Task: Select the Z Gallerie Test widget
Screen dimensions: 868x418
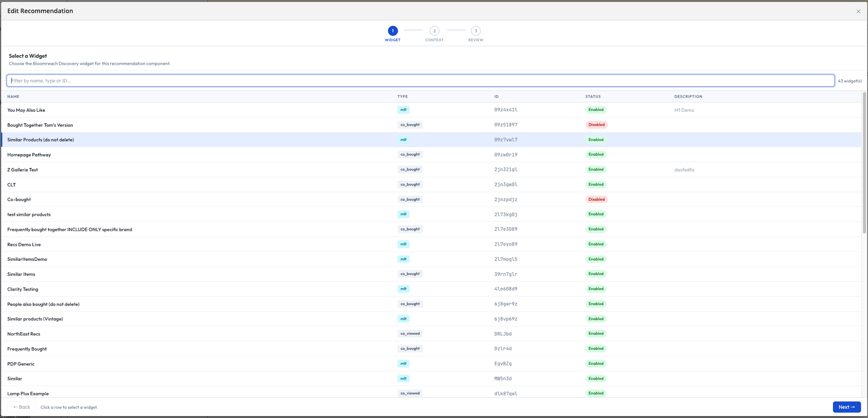Action: (x=431, y=169)
